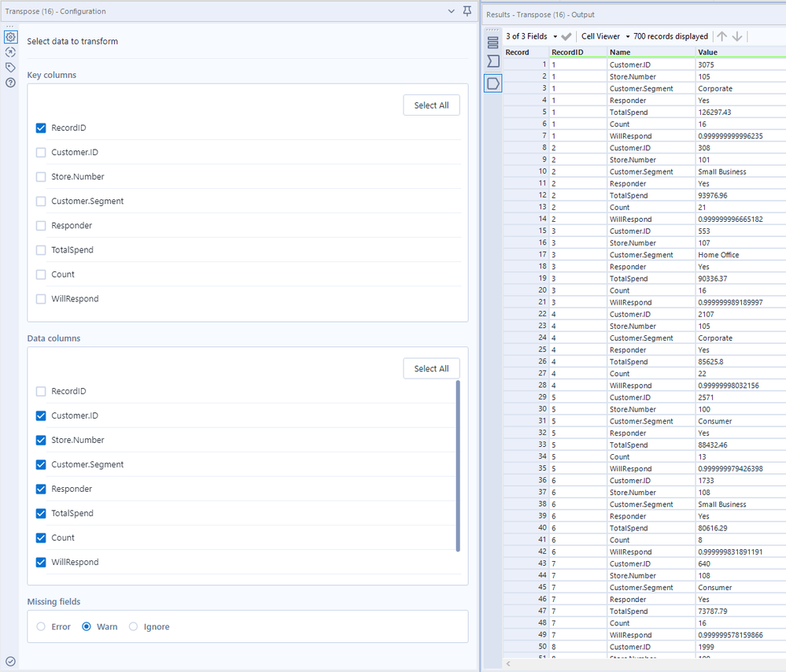Select Error for missing fields

[41, 626]
